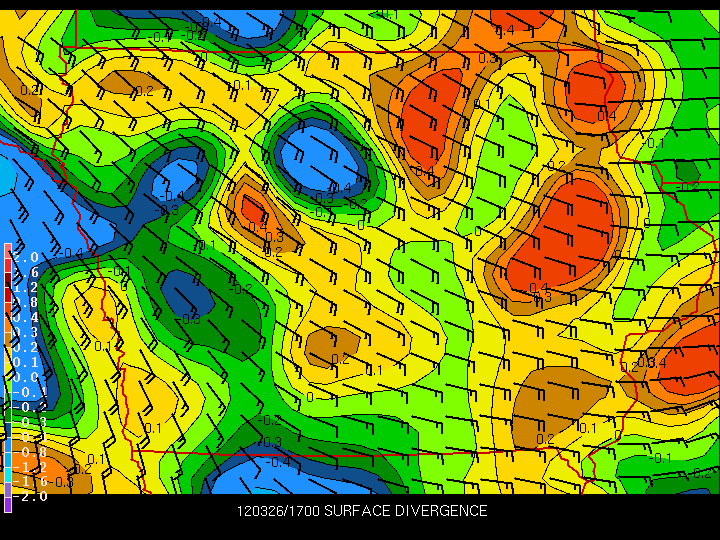Pick the navy legend swatch near -0.4
Viewport: 720px width, 540px height.
8,430
